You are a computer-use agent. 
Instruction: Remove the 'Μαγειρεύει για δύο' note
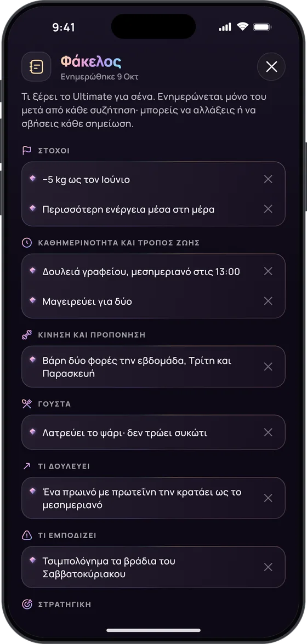[268, 301]
